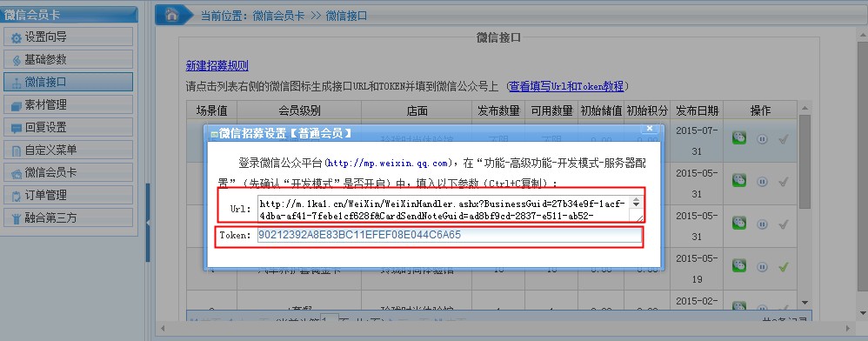This screenshot has height=341, width=868.
Task: Go to the home page icon
Action: click(171, 15)
